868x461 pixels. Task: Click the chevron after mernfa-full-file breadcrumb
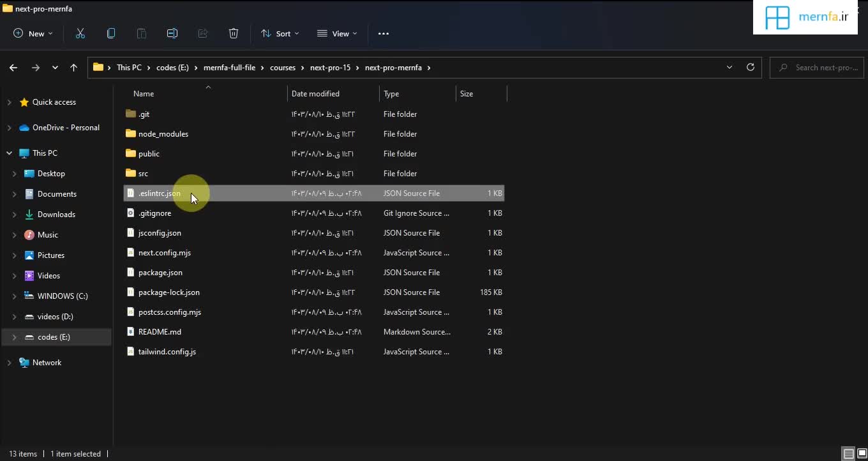(262, 68)
